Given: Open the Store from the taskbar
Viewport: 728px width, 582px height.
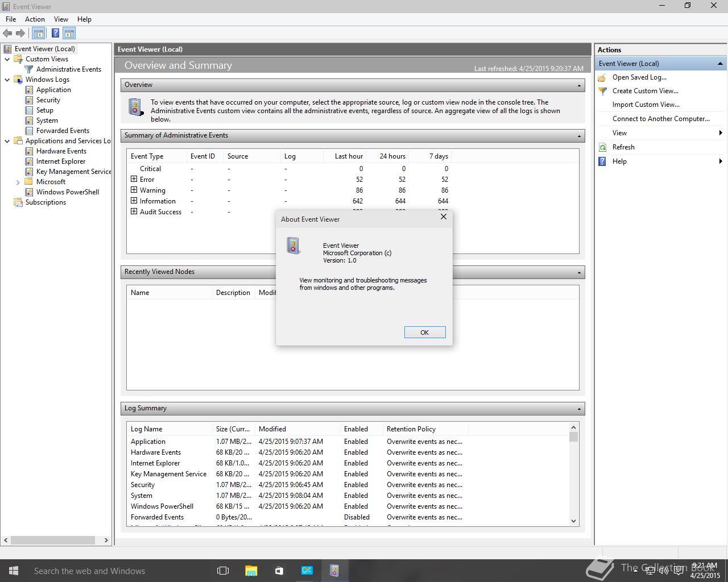Looking at the screenshot, I should click(279, 571).
